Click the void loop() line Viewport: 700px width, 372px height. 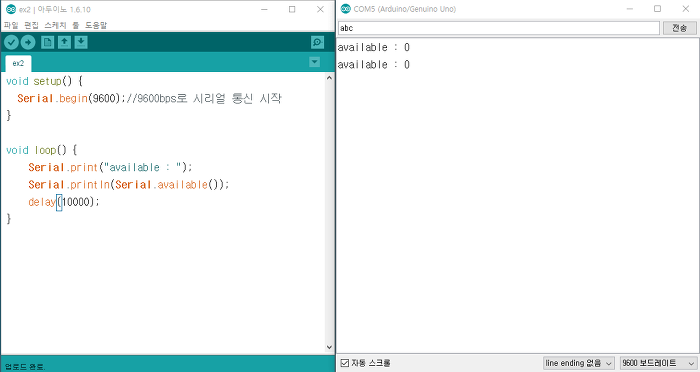42,150
